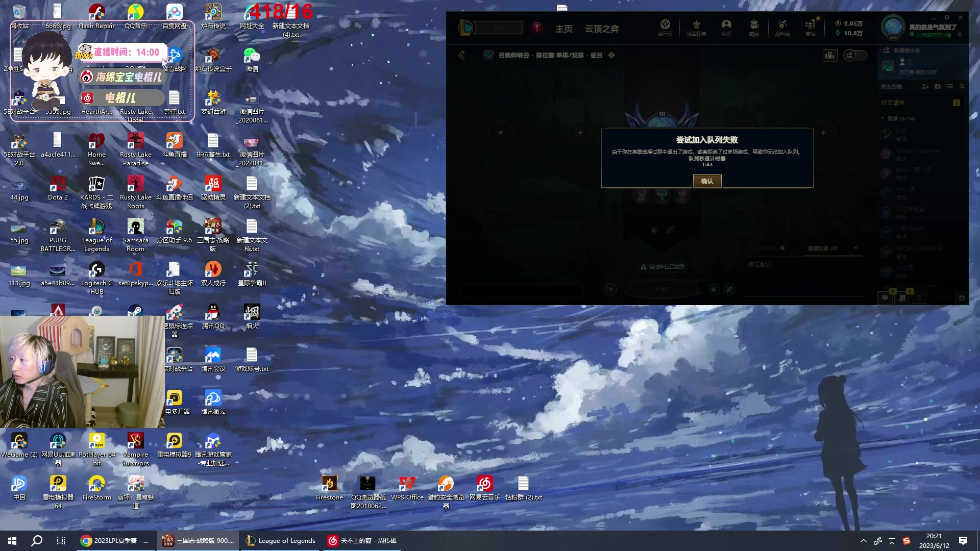Select the Logitech G HUB desktop icon
This screenshot has width=980, height=551.
pos(96,278)
